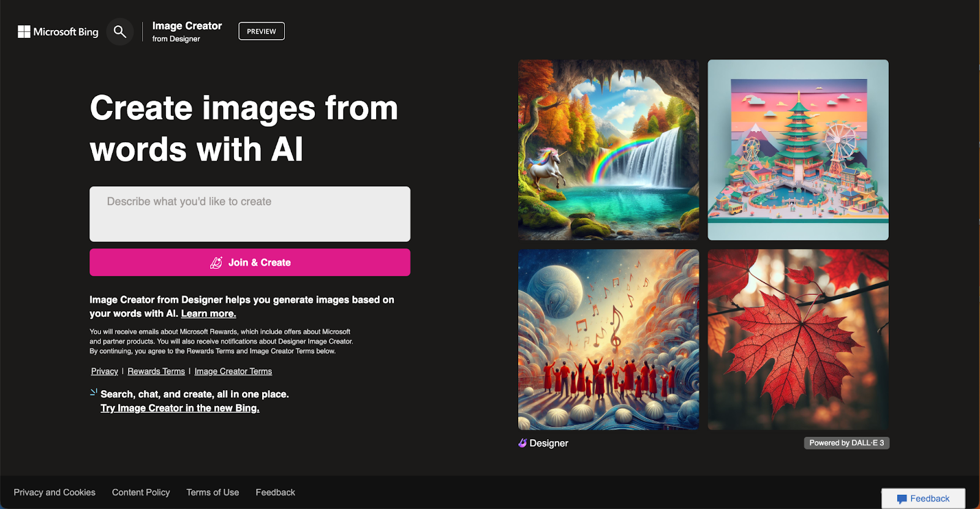Open Content Policy footer link

coord(141,492)
